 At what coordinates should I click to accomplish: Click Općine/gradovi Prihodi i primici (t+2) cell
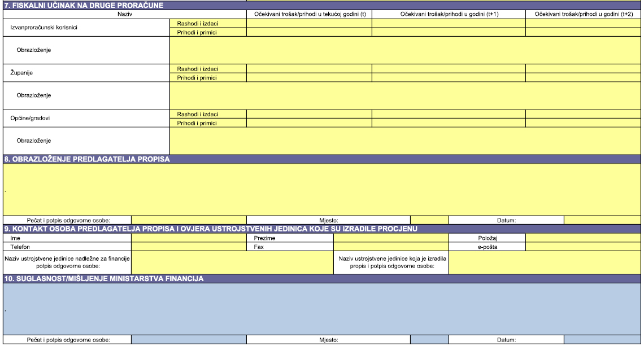(x=583, y=122)
